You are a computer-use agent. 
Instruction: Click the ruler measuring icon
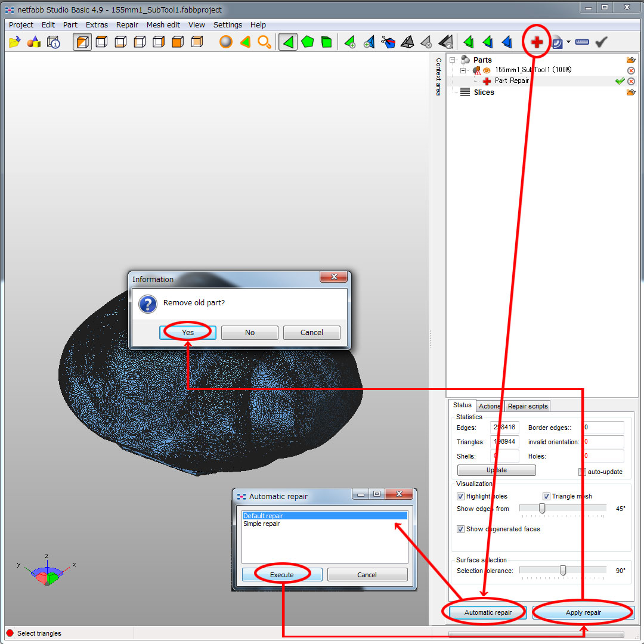tap(581, 42)
